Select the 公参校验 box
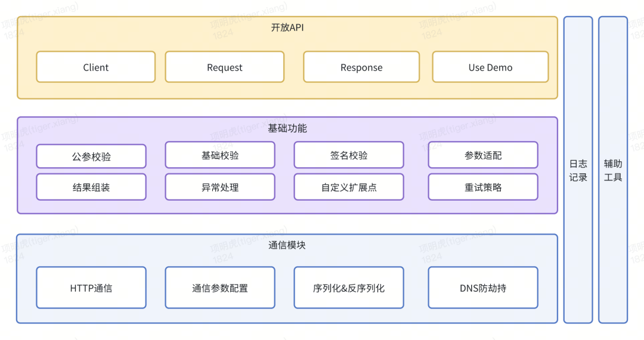Viewport: 644px width, 340px height. click(91, 156)
